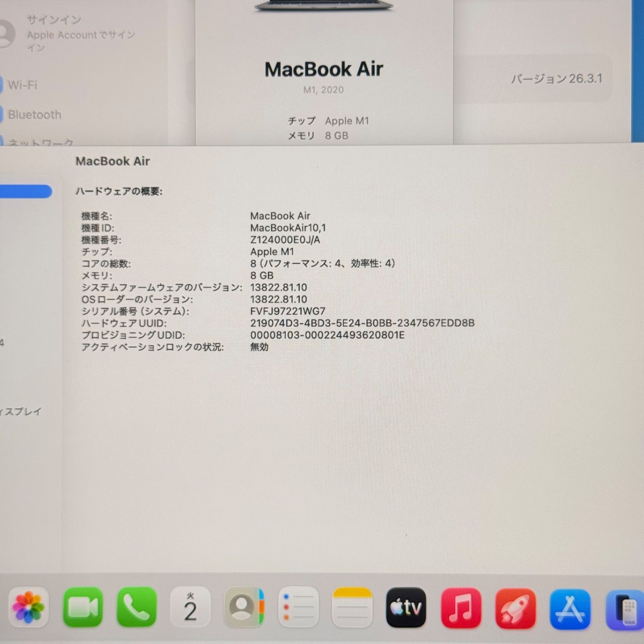Click the 機種番号 value Z124000E0J/A
This screenshot has width=644, height=644.
(285, 240)
